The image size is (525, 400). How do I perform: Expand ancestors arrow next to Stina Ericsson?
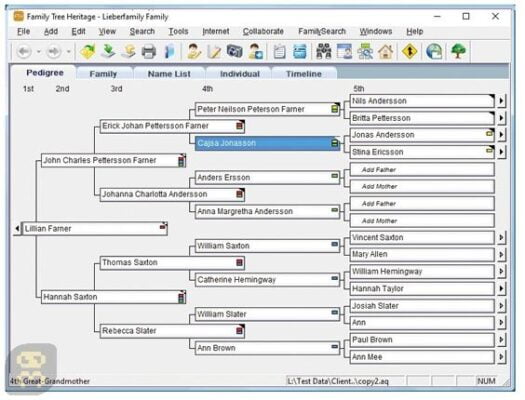click(x=501, y=152)
